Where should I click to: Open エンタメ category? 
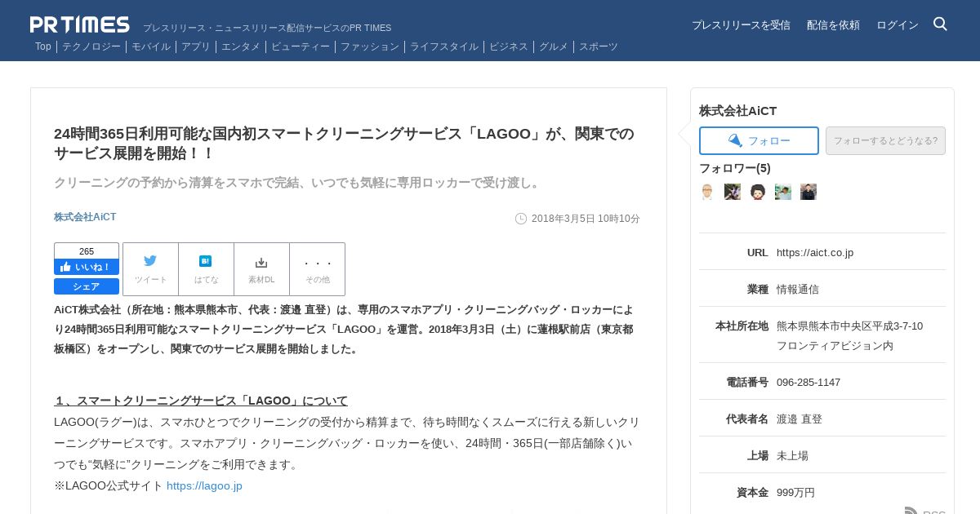241,47
